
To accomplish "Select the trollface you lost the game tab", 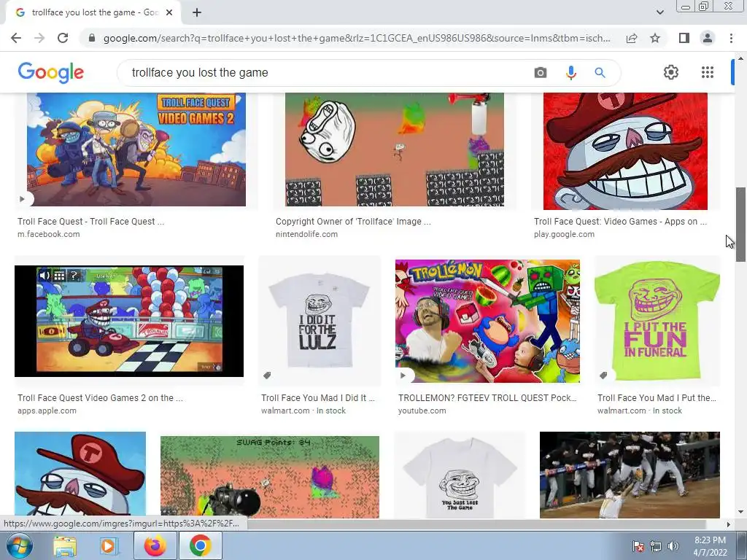I will coord(93,13).
